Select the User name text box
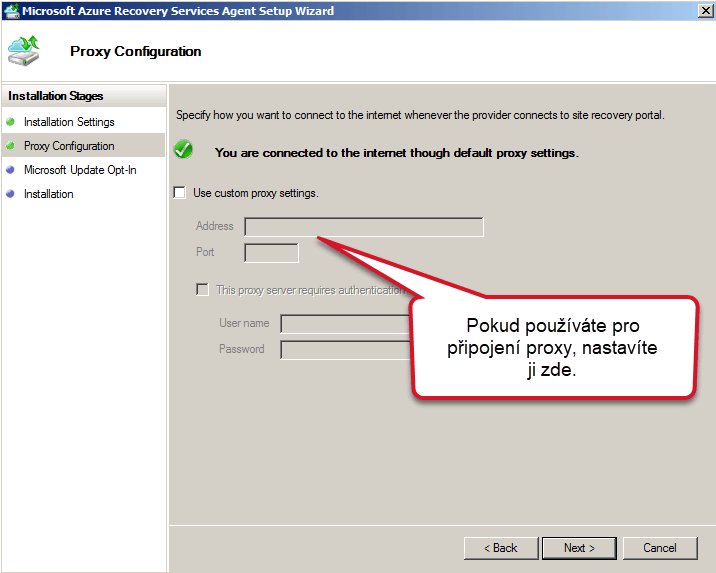The height and width of the screenshot is (573, 716). 346,324
